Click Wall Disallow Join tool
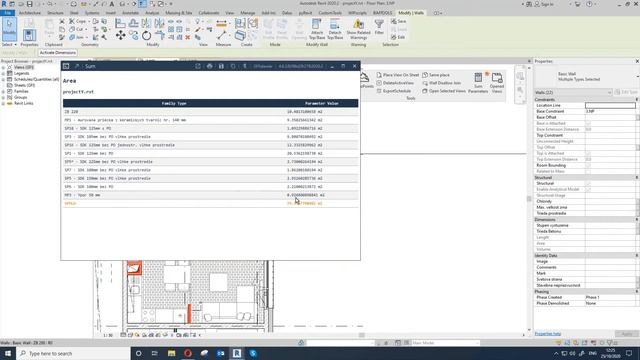Viewport: 640px width, 360px height. (x=441, y=83)
